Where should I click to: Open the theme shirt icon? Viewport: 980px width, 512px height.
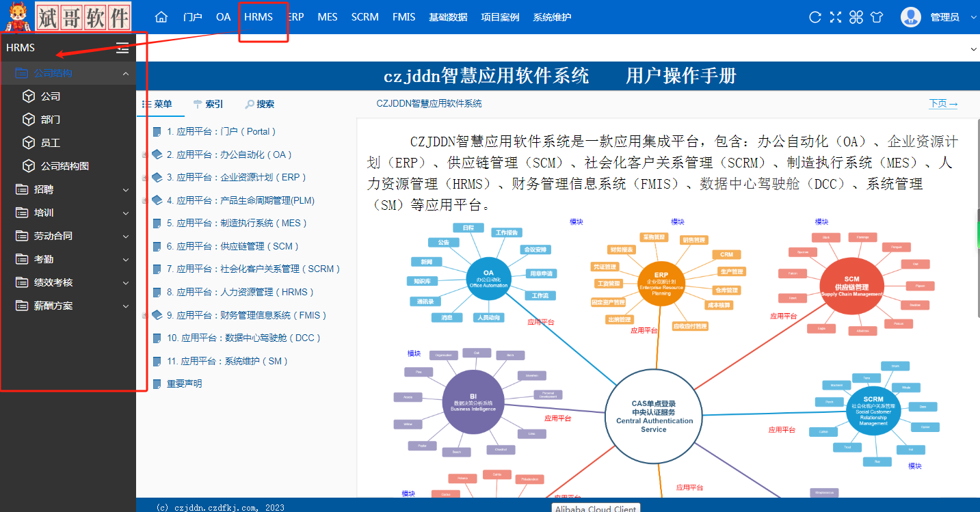(x=877, y=17)
